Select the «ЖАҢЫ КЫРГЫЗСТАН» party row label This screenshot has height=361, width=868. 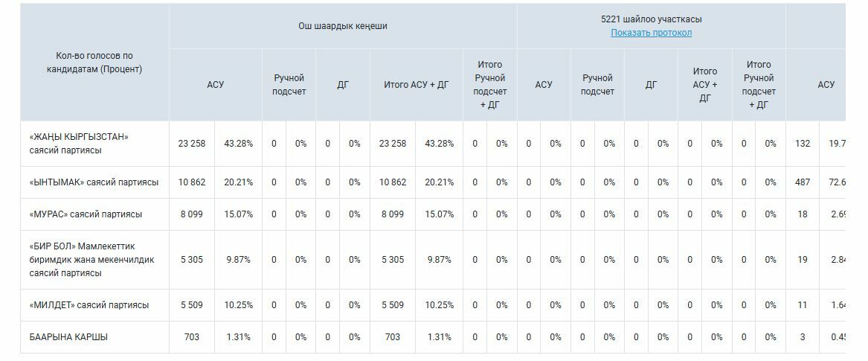click(79, 144)
